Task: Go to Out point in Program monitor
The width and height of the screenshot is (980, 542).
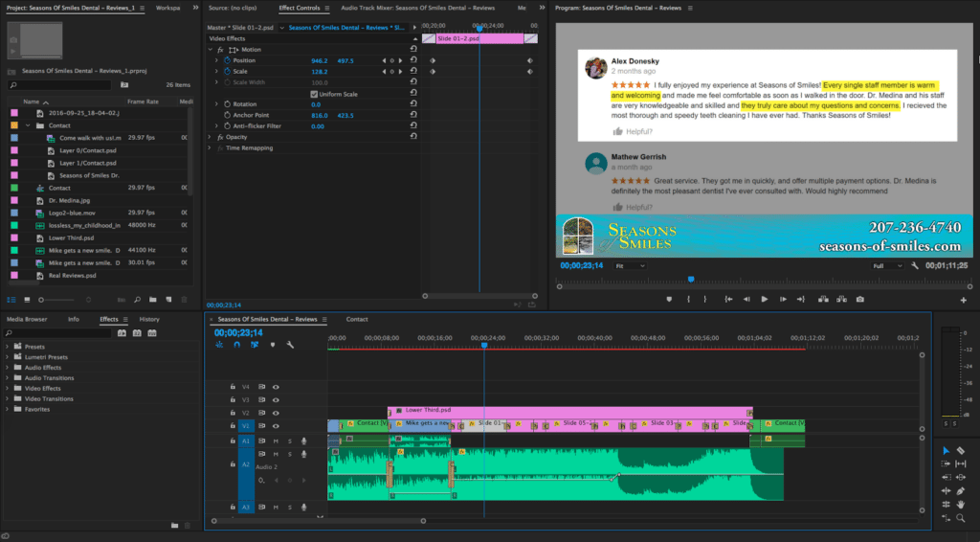Action: [801, 300]
